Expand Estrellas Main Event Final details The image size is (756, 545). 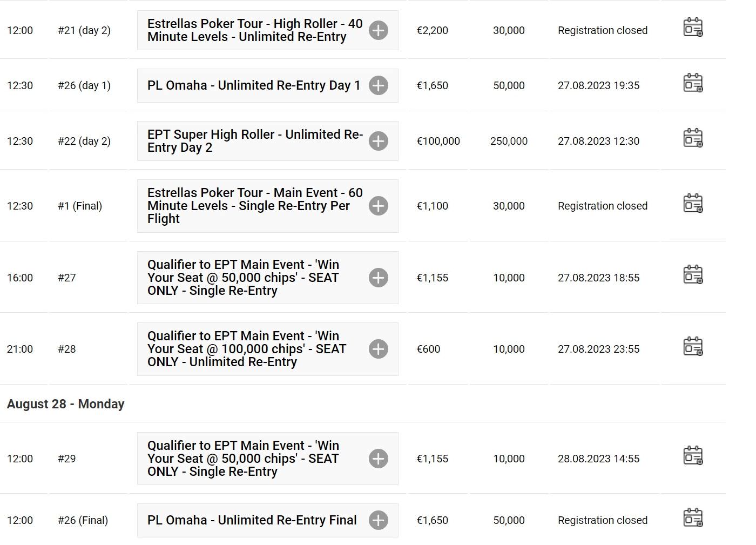(x=379, y=206)
